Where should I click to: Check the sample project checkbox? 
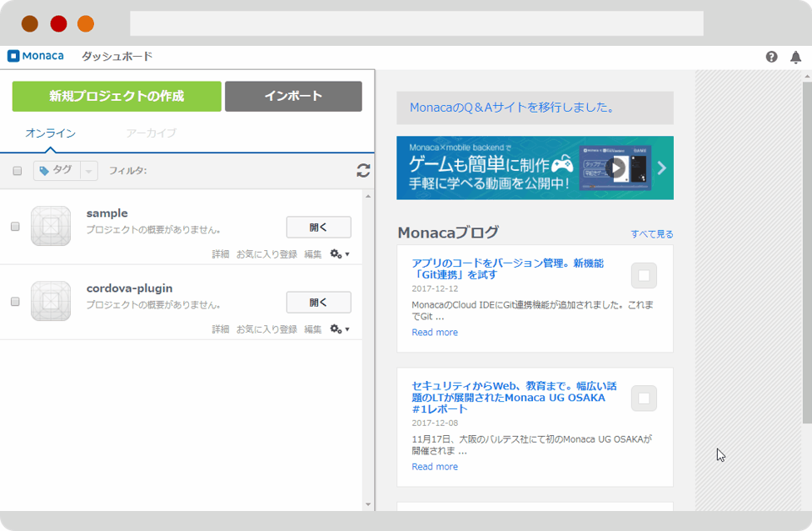pos(16,227)
